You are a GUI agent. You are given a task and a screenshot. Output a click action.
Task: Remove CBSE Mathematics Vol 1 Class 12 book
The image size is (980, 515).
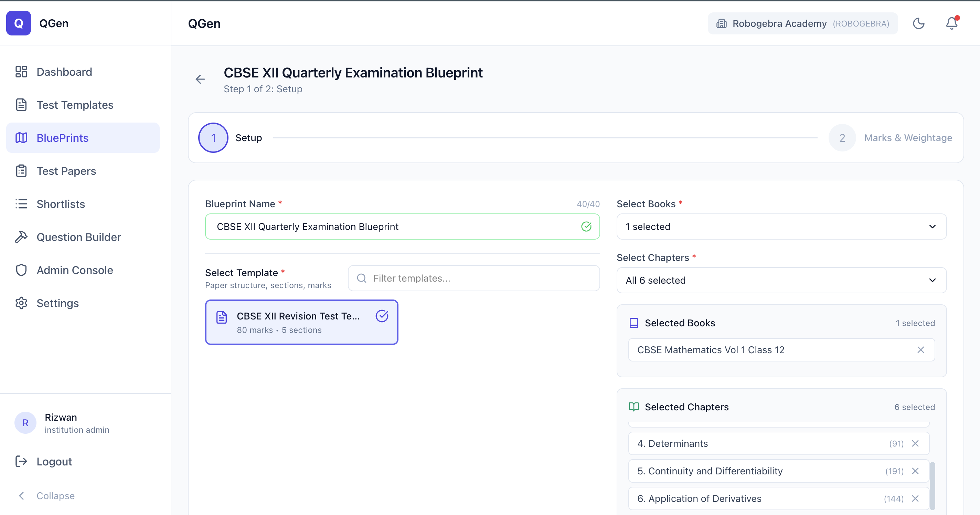[x=920, y=350]
